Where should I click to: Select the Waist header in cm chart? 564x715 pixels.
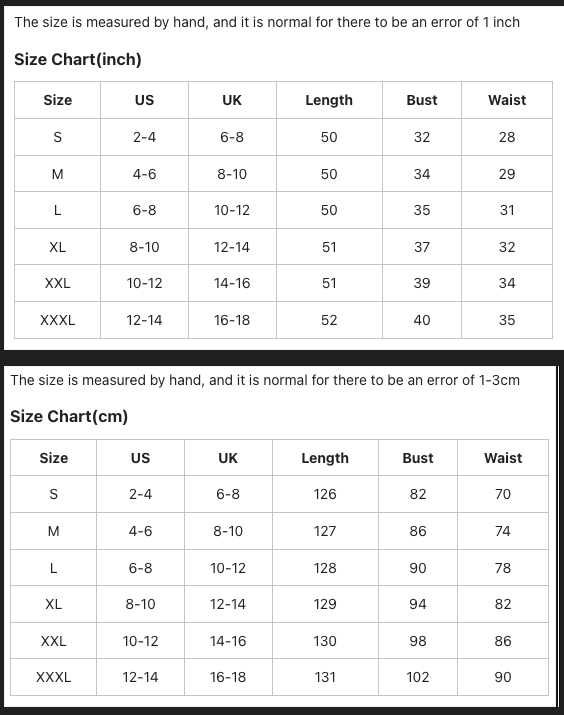click(503, 458)
